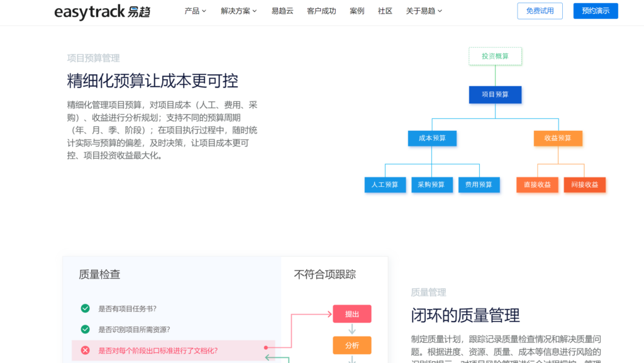
Task: Select the orange 分析 flow step
Action: pos(352,345)
